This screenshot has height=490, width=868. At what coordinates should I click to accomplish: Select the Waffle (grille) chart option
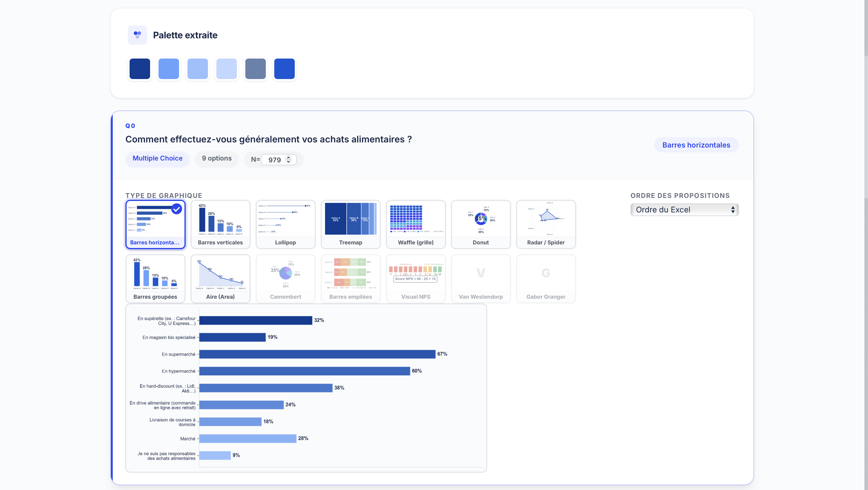(416, 224)
